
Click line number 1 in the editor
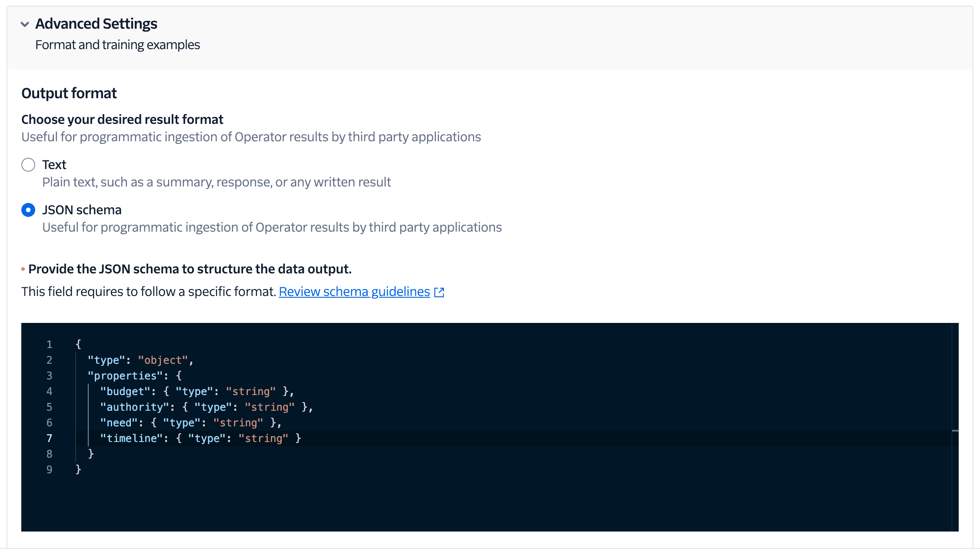coord(49,344)
